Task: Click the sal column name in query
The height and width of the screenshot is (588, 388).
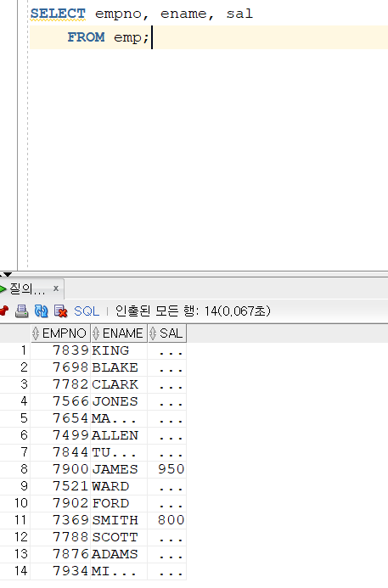Action: 239,14
